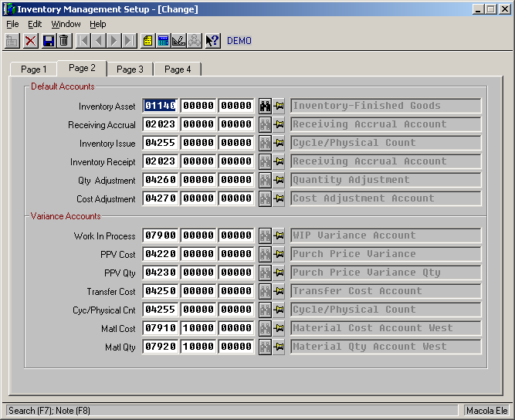Click pin icon in Matl Qty row

pos(279,347)
